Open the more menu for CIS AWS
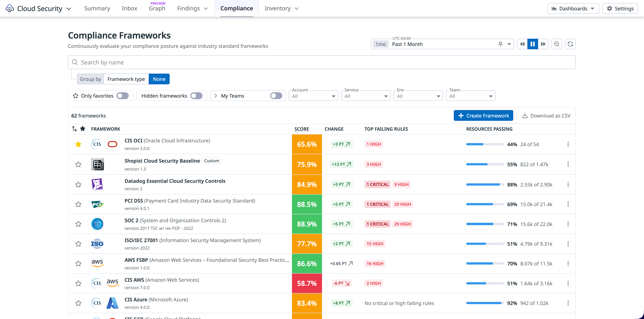This screenshot has width=644, height=319. click(x=568, y=283)
